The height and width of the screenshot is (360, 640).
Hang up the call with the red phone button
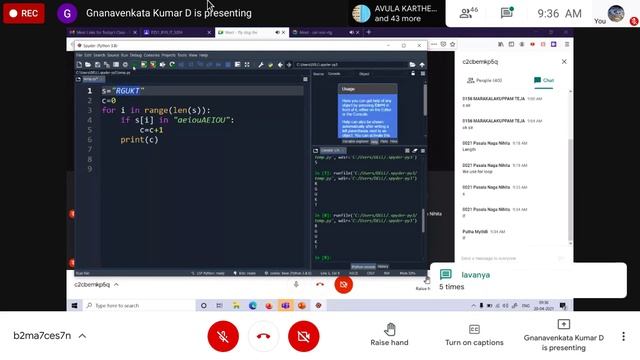pos(263,336)
